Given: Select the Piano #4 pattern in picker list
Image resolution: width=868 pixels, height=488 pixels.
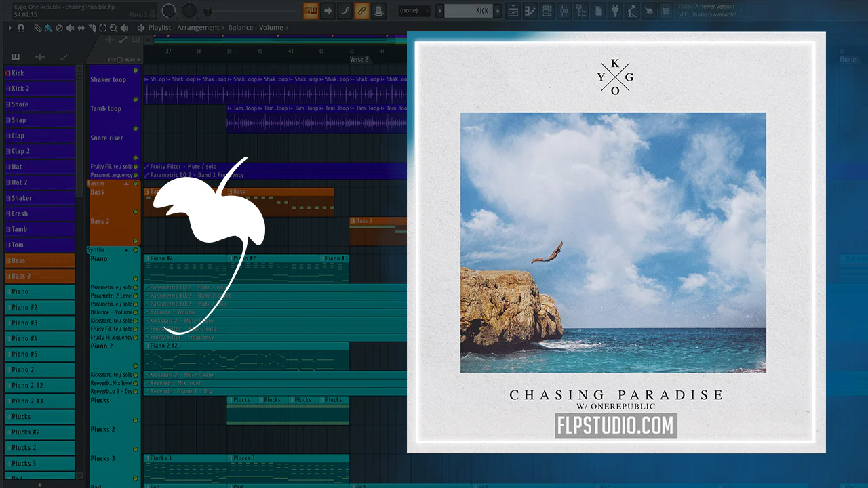Looking at the screenshot, I should coord(39,338).
